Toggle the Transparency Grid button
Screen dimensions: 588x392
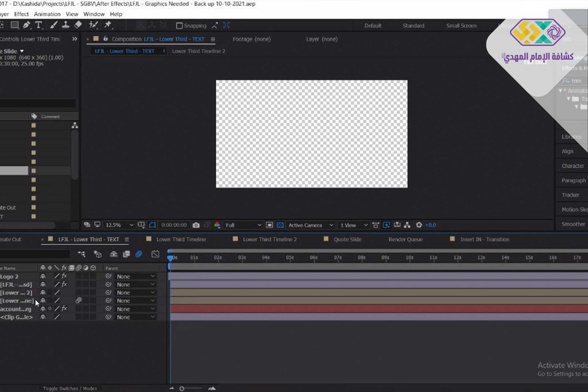coord(280,225)
